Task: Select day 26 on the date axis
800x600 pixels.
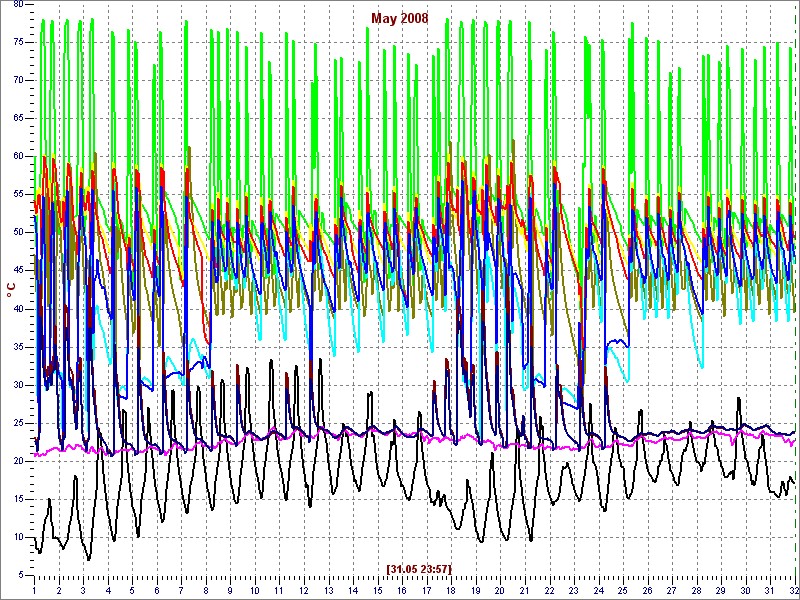Action: click(x=646, y=590)
